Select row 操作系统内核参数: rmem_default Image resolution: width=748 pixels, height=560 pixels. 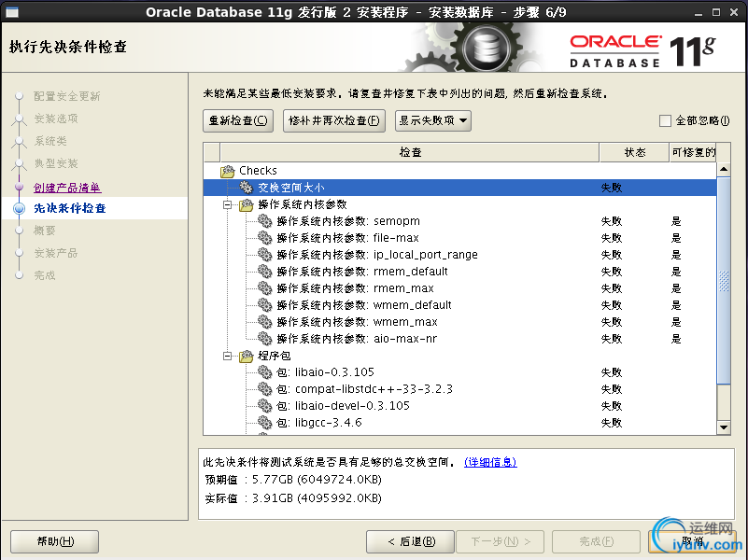(x=459, y=272)
